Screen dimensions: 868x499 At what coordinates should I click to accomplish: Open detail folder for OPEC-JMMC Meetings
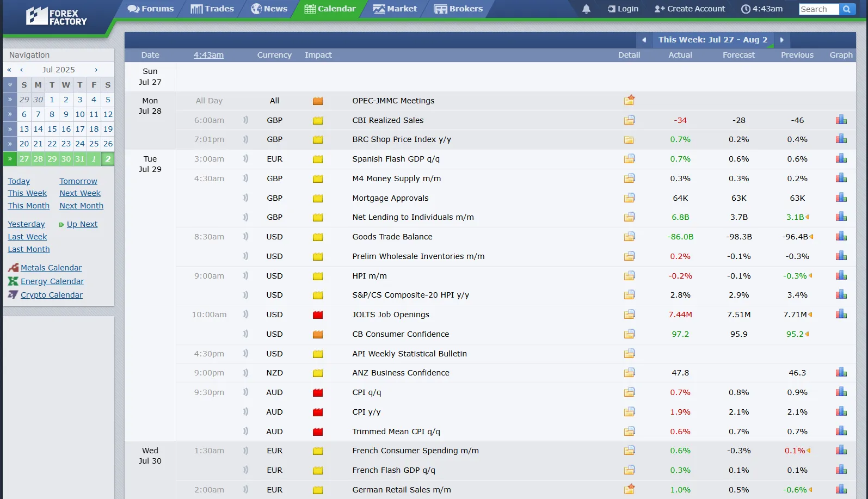click(x=629, y=101)
